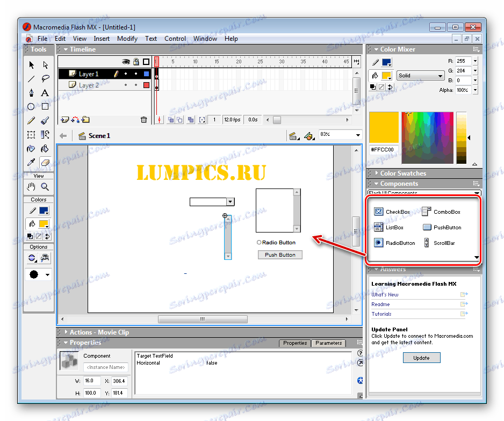Viewport: 504px width, 421px height.
Task: Click the brightness slider strip
Action: point(461,138)
